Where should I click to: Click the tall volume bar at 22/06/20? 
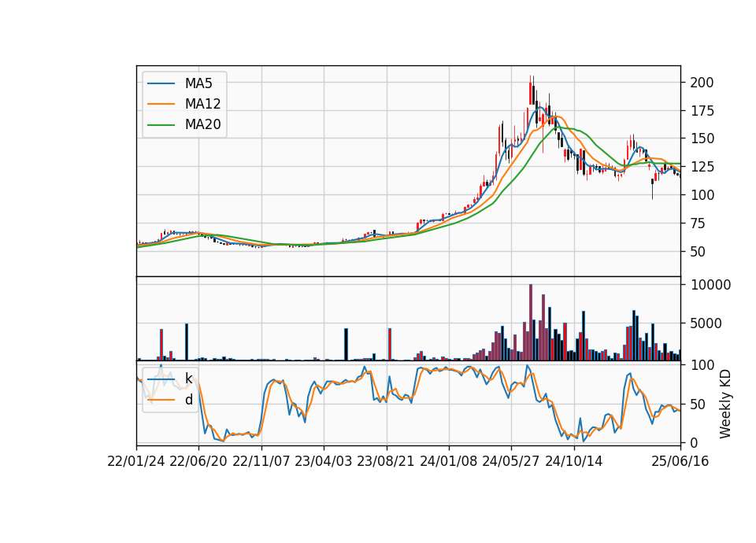tap(187, 342)
